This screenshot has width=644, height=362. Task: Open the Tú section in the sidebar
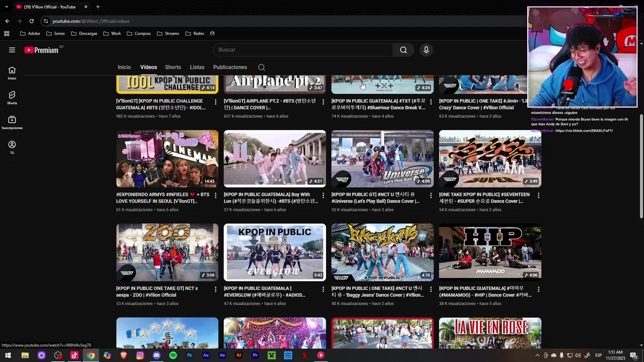point(12,147)
